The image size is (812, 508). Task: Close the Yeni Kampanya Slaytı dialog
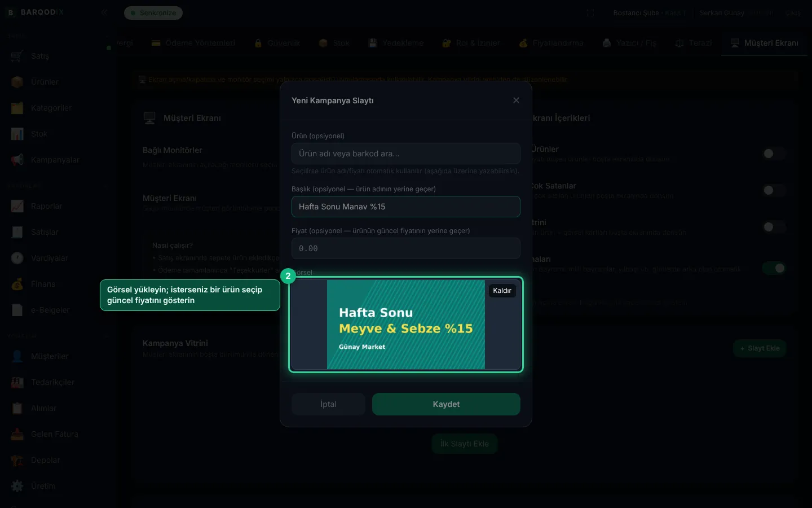516,100
